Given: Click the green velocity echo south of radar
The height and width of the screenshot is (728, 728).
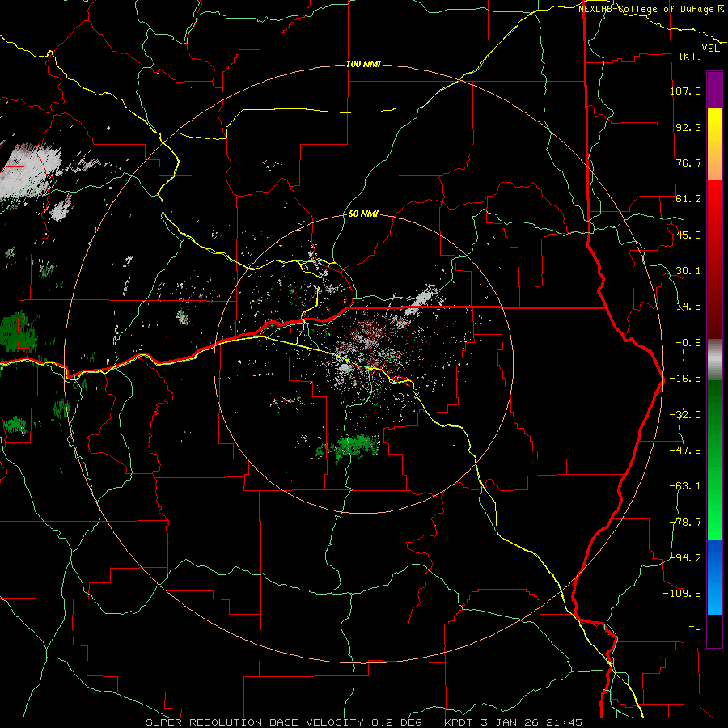Looking at the screenshot, I should [348, 447].
